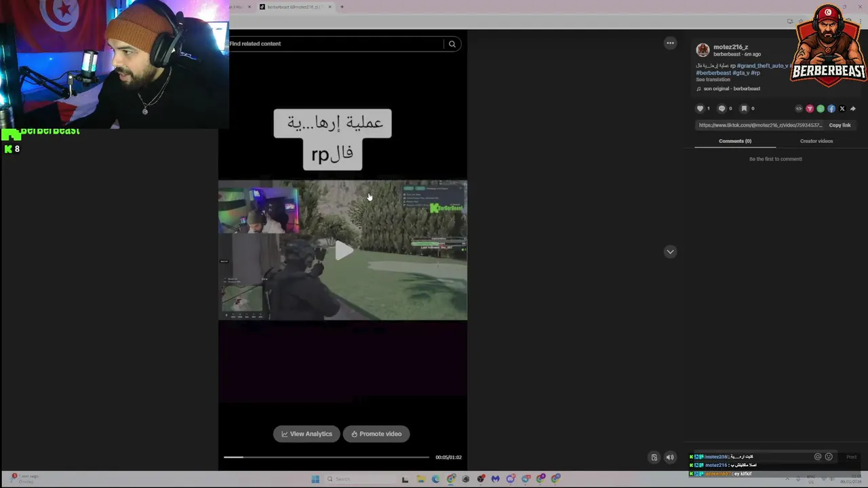868x488 pixels.
Task: Select the Comments (0) tab
Action: click(735, 141)
